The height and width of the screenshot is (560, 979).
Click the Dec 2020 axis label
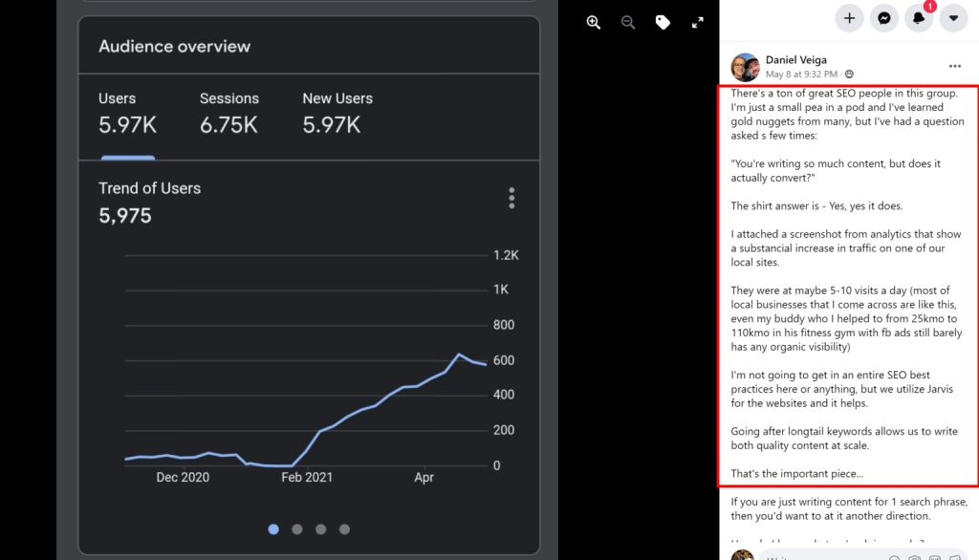(183, 478)
